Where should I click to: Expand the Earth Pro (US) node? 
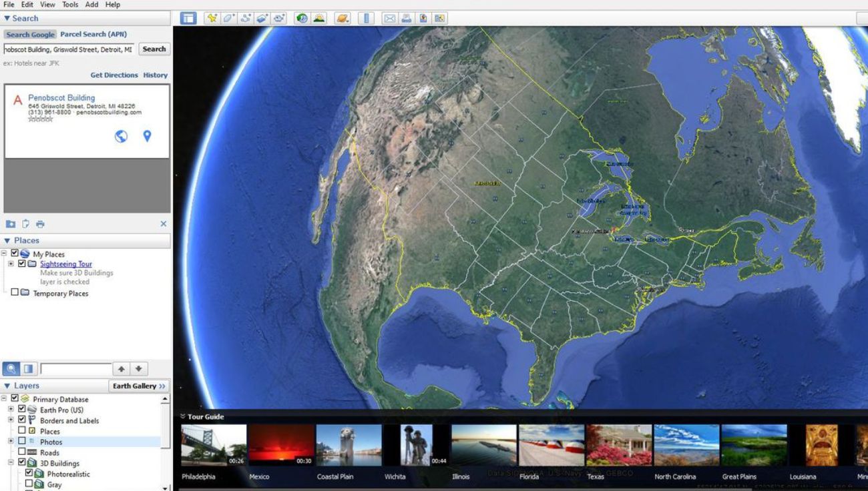pos(11,410)
